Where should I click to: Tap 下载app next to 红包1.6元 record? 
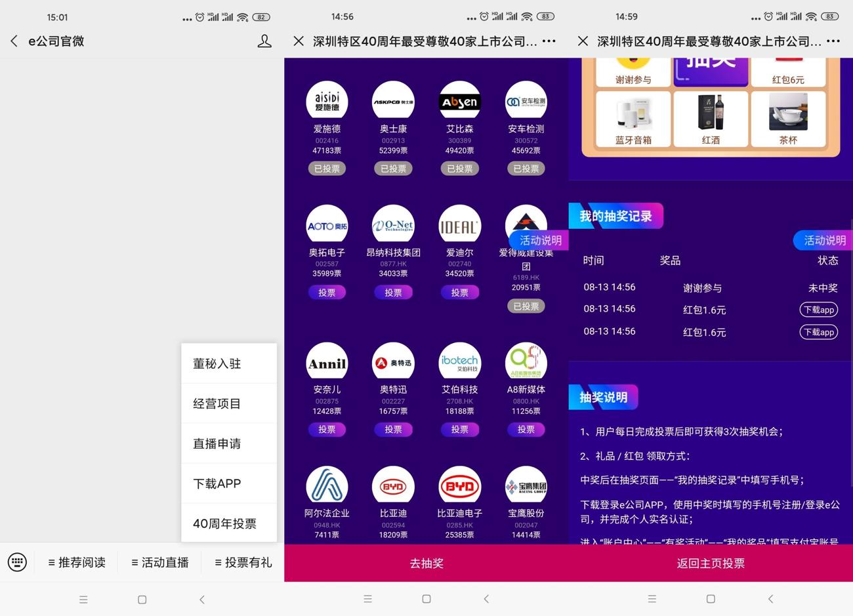pos(818,310)
